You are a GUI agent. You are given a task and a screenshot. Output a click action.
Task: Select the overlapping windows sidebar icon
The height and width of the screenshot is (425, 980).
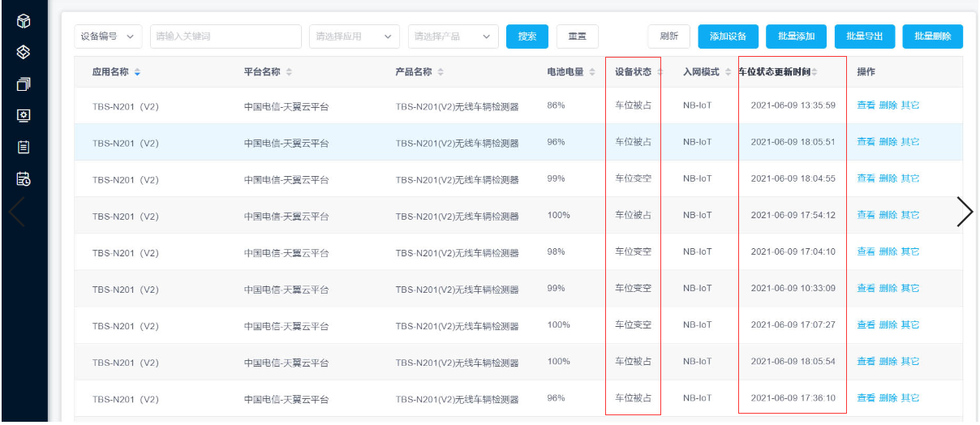[x=24, y=84]
